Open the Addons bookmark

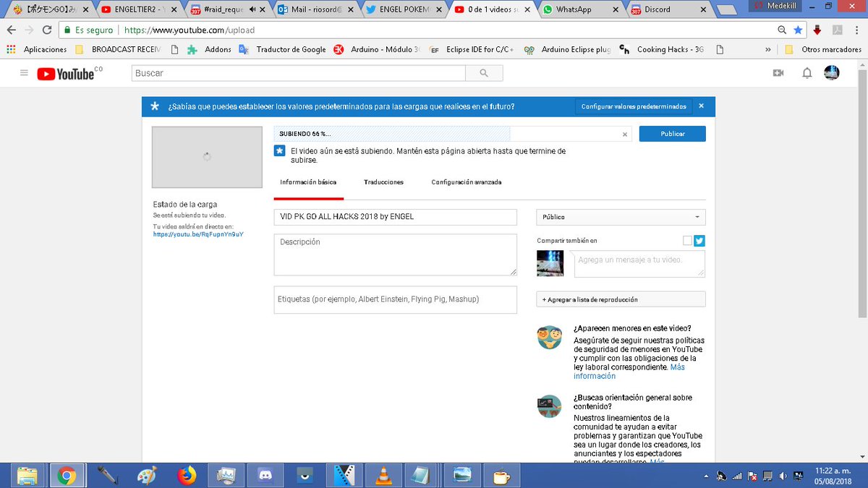pos(210,49)
